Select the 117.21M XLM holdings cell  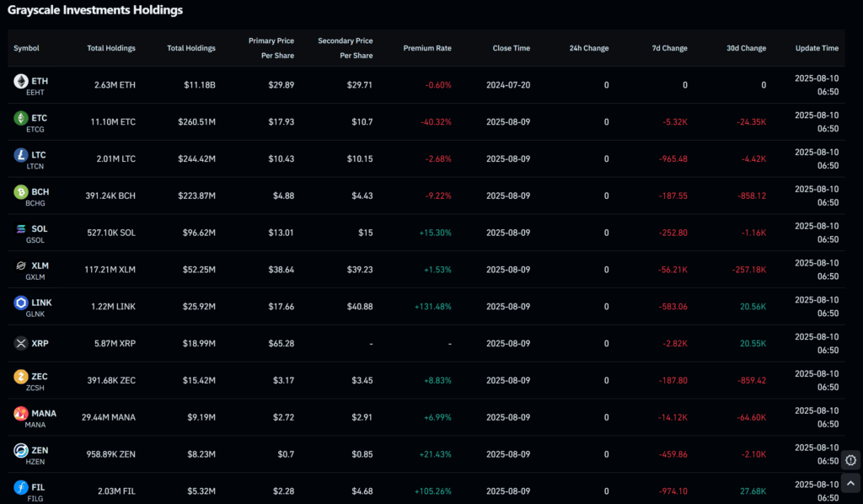tap(110, 270)
